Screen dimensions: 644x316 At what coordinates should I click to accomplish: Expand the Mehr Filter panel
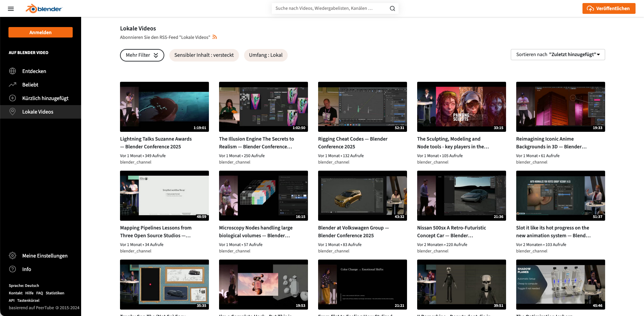pyautogui.click(x=142, y=55)
